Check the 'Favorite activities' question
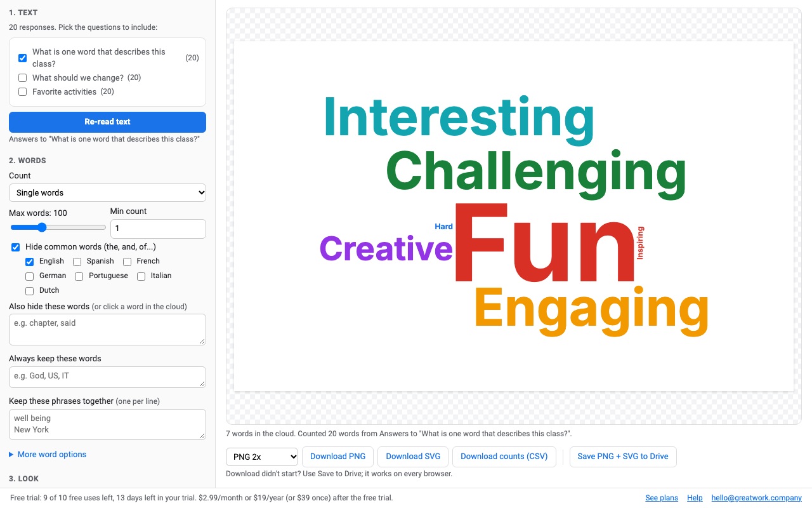 22,92
